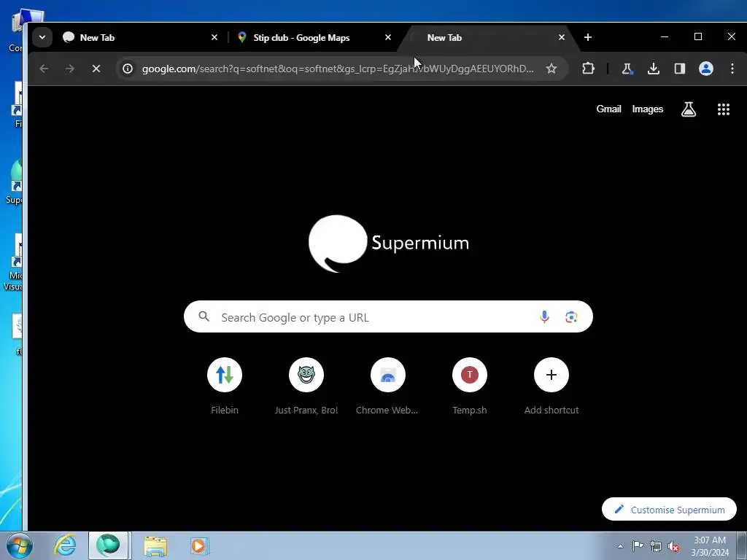This screenshot has width=747, height=560.
Task: Open network status tray icon
Action: (656, 546)
